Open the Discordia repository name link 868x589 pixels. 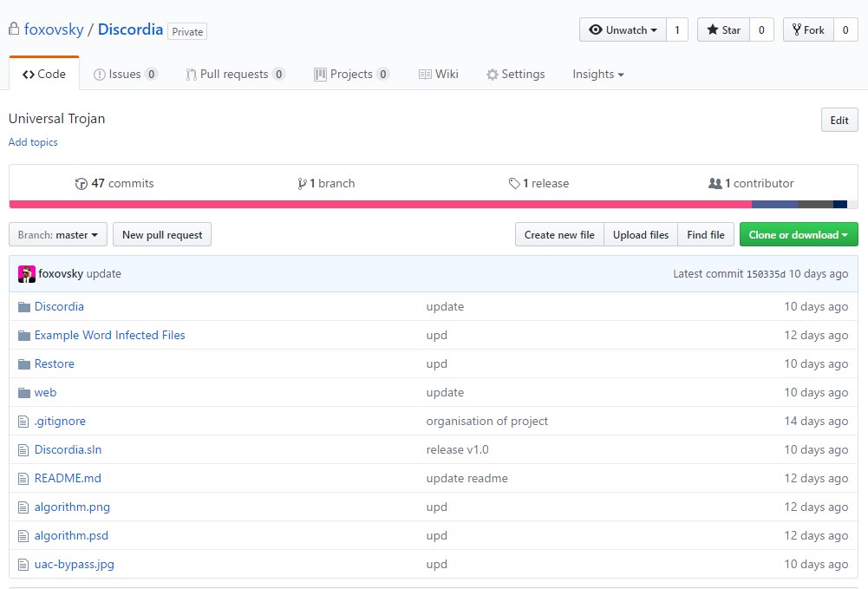click(x=131, y=29)
